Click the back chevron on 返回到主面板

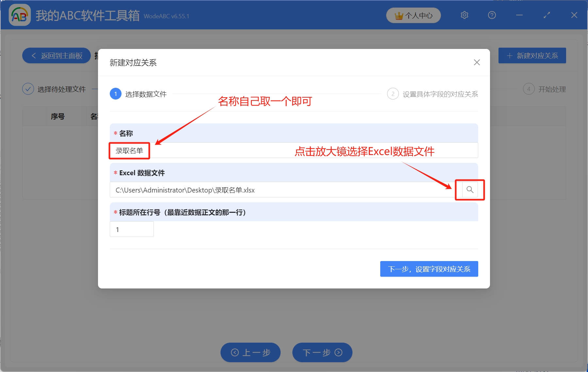pyautogui.click(x=34, y=55)
